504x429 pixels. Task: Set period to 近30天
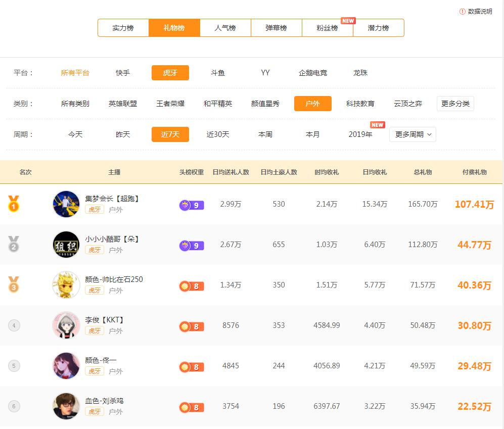point(217,134)
